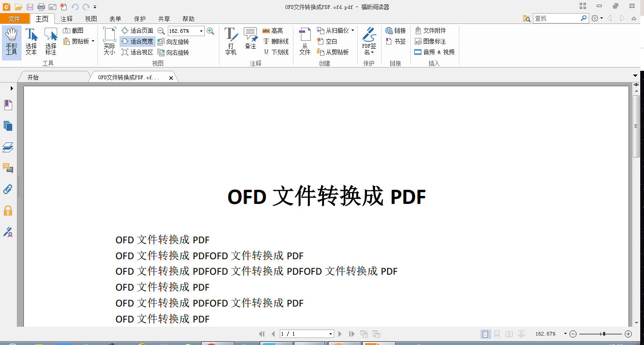Select the hand tool 手形工具

(x=11, y=40)
